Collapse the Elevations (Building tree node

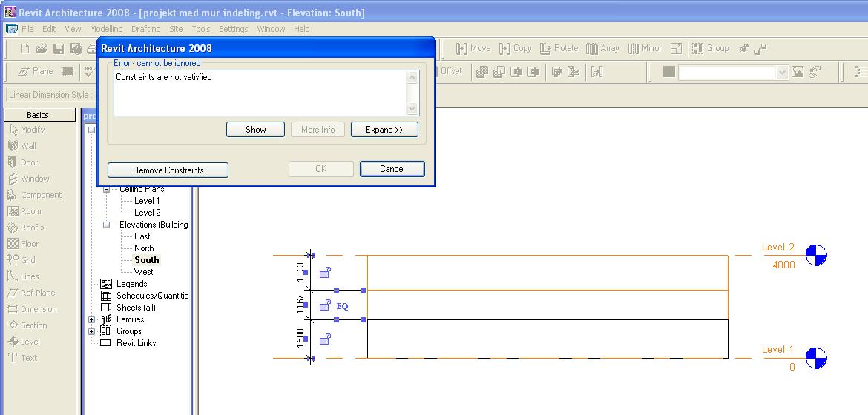(x=106, y=225)
